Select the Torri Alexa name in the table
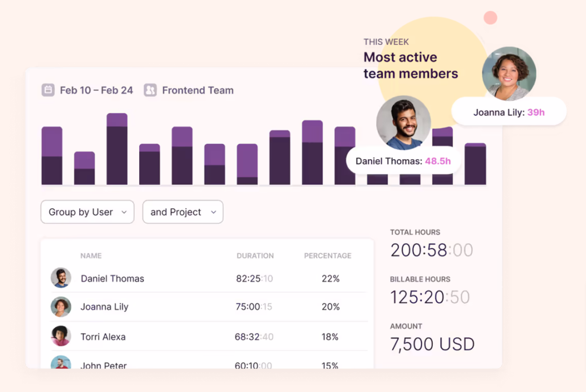The height and width of the screenshot is (392, 586). click(x=103, y=337)
